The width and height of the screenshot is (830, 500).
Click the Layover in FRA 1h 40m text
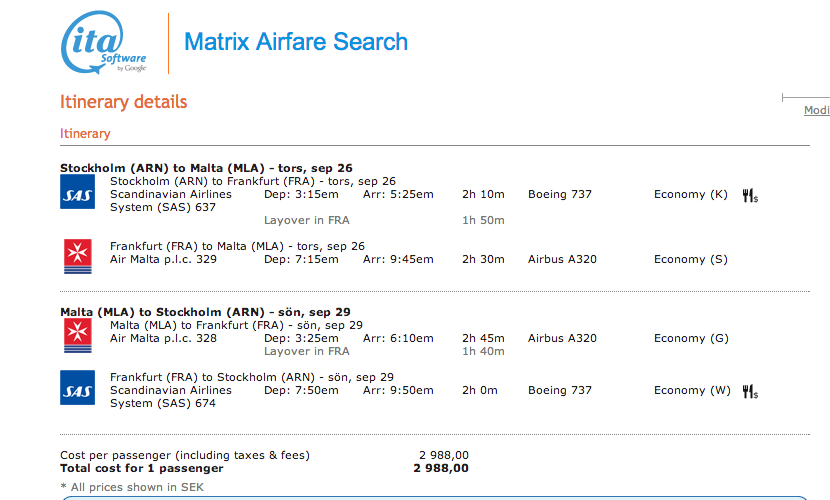click(x=384, y=351)
